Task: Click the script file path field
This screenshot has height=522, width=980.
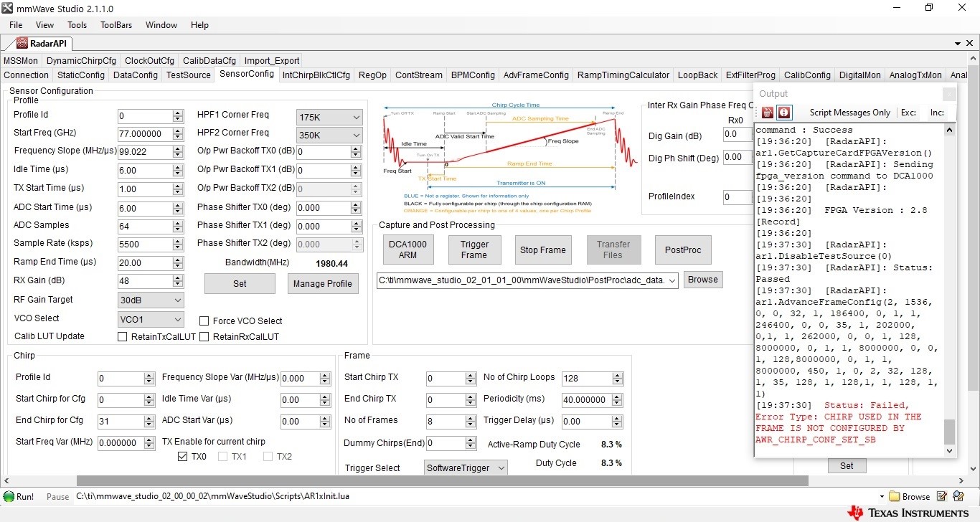Action: tap(476, 496)
